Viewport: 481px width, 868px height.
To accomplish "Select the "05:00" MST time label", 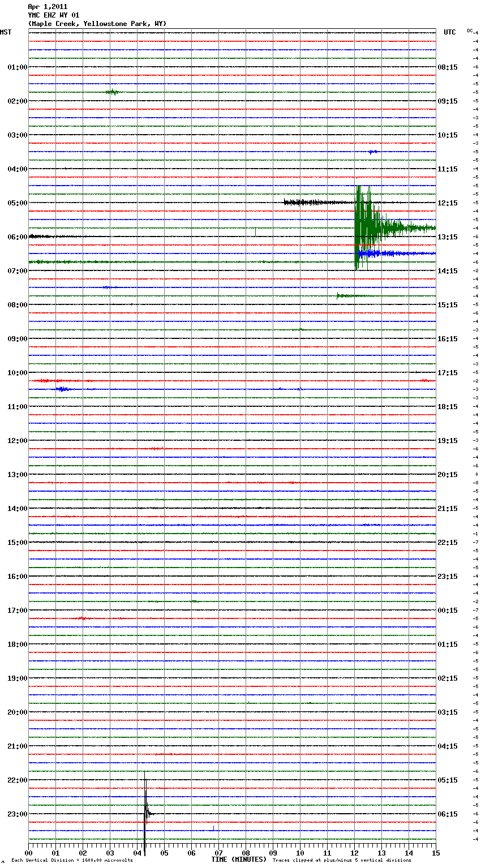I will [18, 203].
